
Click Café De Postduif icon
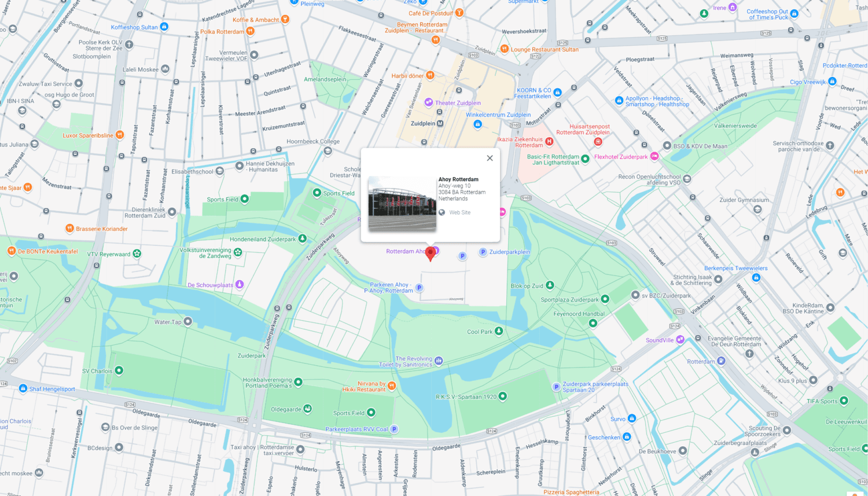[x=459, y=13]
